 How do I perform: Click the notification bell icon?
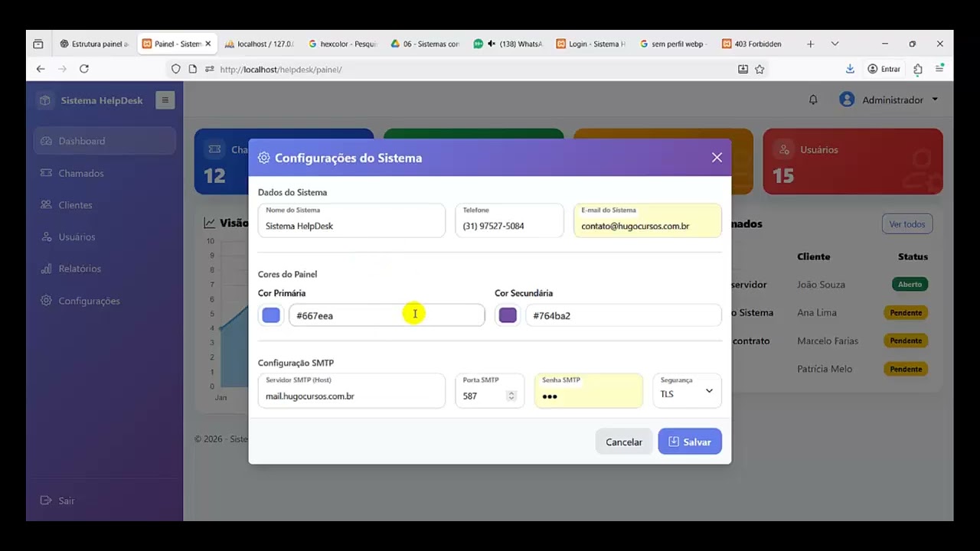coord(813,99)
